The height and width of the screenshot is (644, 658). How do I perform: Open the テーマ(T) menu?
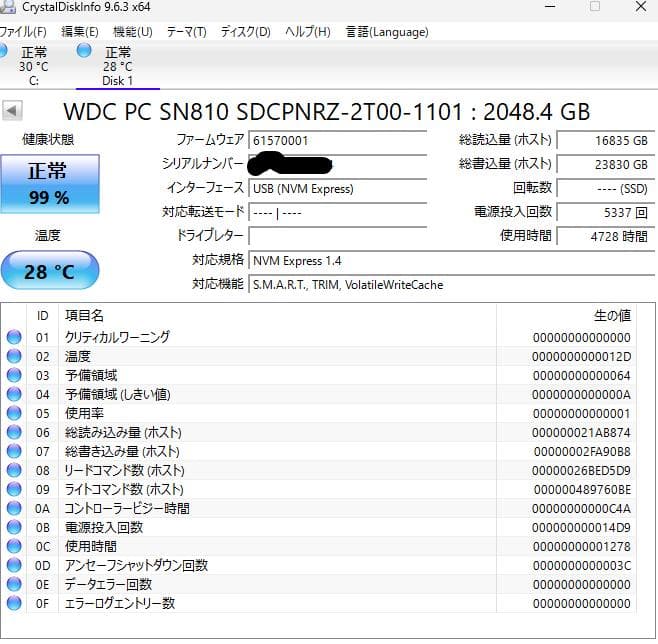click(187, 32)
